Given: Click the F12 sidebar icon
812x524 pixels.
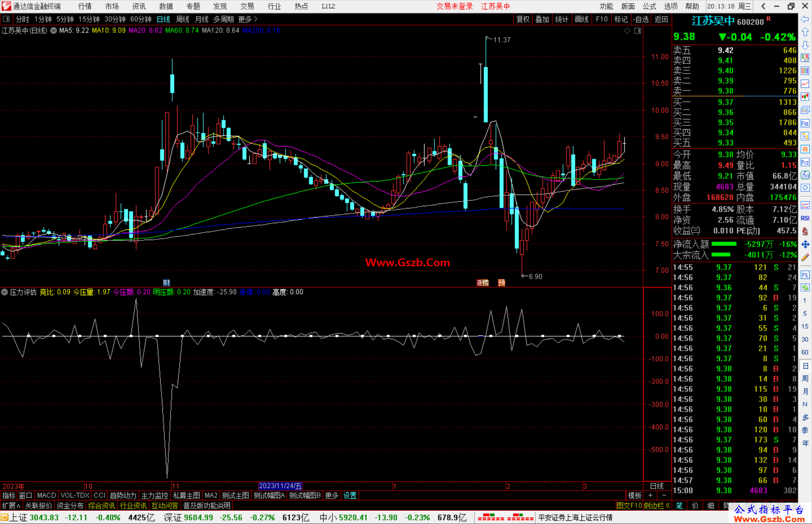Looking at the screenshot, I should (805, 162).
